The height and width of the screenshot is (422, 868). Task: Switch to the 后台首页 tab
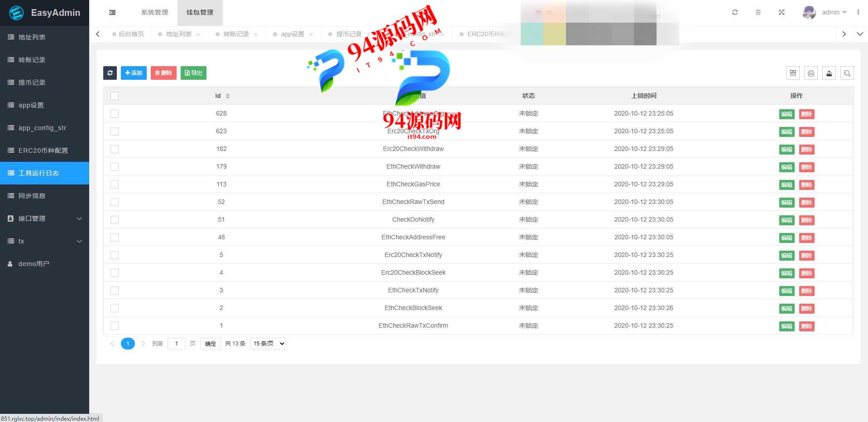(x=128, y=34)
